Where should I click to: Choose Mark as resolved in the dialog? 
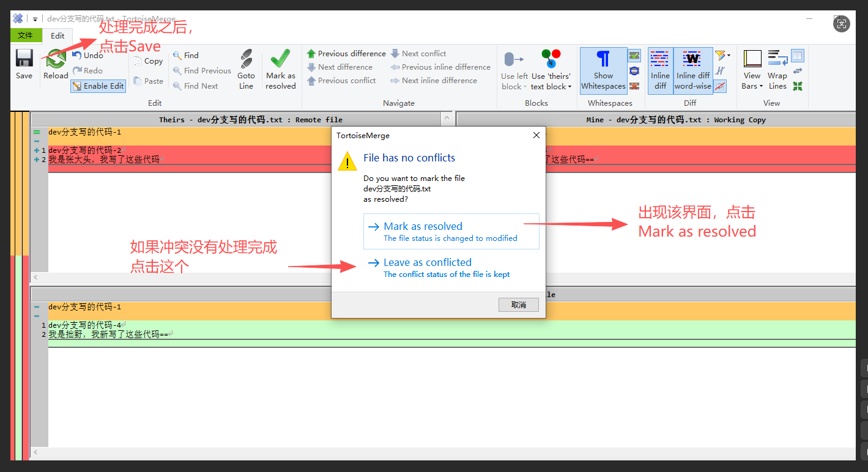coord(451,231)
